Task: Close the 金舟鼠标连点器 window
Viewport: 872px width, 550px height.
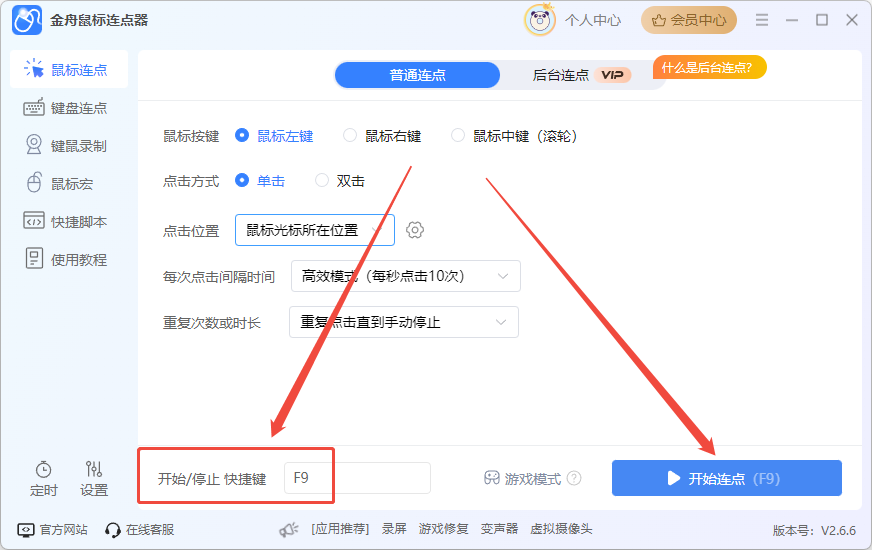Action: [852, 21]
